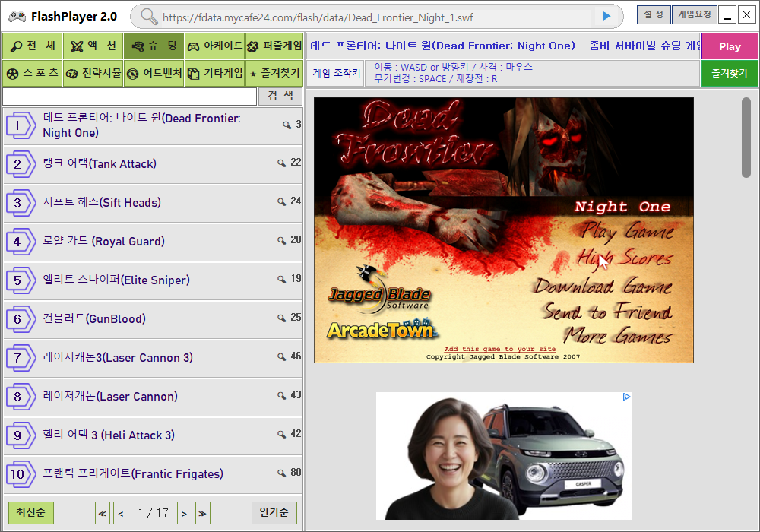Jump to first page with « button
Viewport: 760px width, 532px height.
click(103, 513)
